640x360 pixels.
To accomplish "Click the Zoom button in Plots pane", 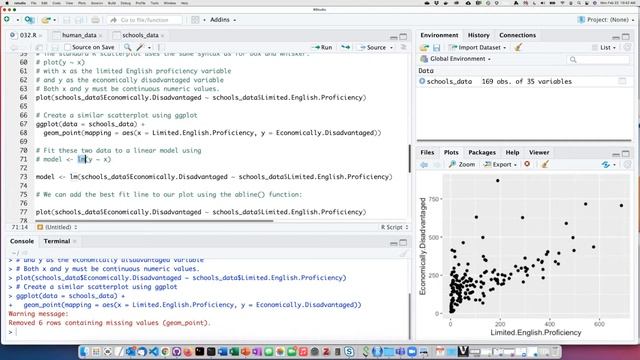I will 462,164.
